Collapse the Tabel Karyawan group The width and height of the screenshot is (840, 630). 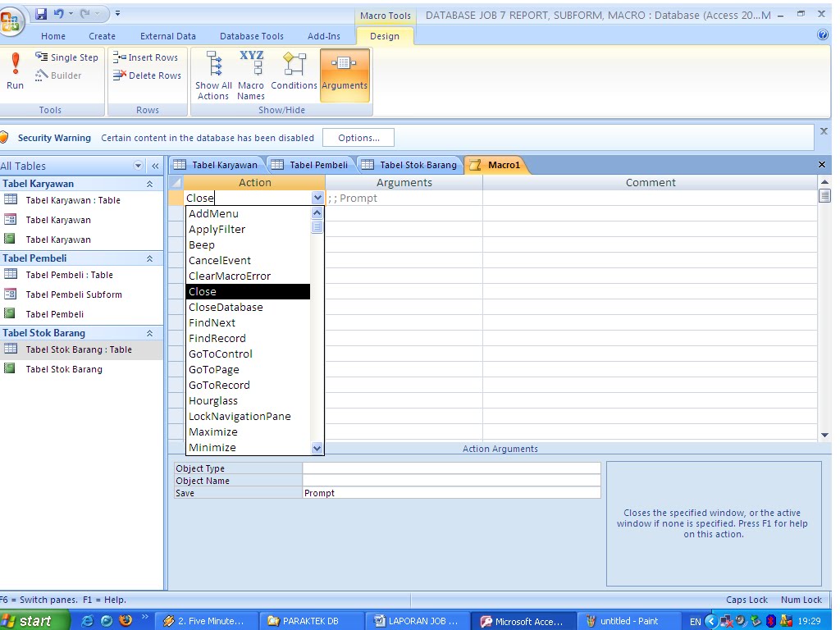(150, 184)
